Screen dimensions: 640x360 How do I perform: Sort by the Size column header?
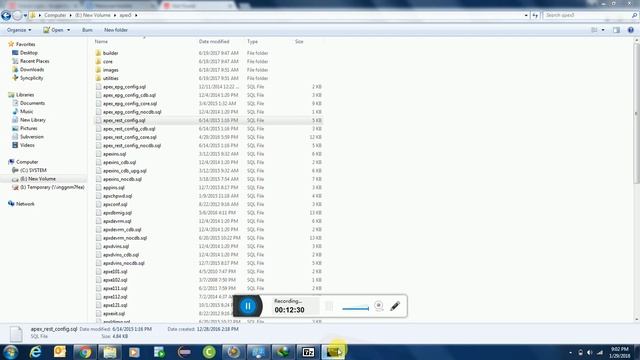coord(299,42)
